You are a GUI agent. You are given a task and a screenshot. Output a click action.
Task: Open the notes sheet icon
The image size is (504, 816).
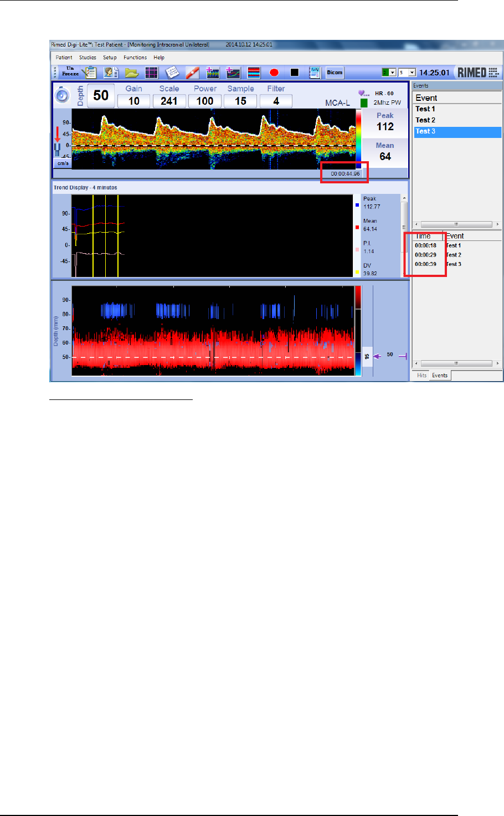click(172, 73)
